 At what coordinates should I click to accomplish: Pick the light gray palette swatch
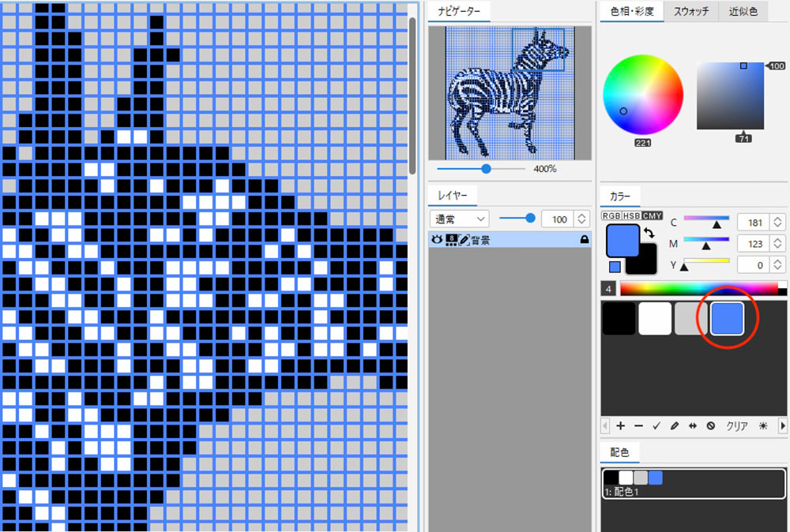690,319
